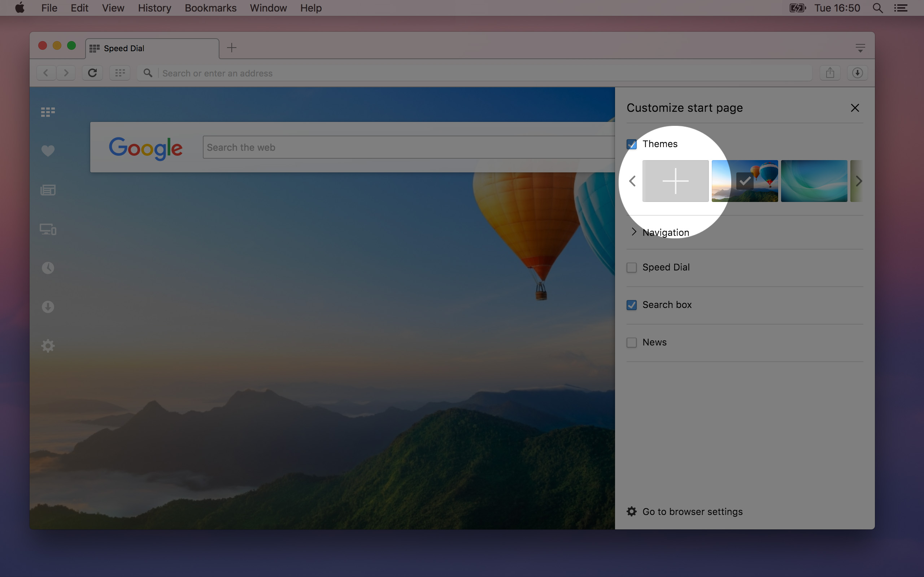
Task: Open downloads arrow icon in left sidebar
Action: [48, 307]
